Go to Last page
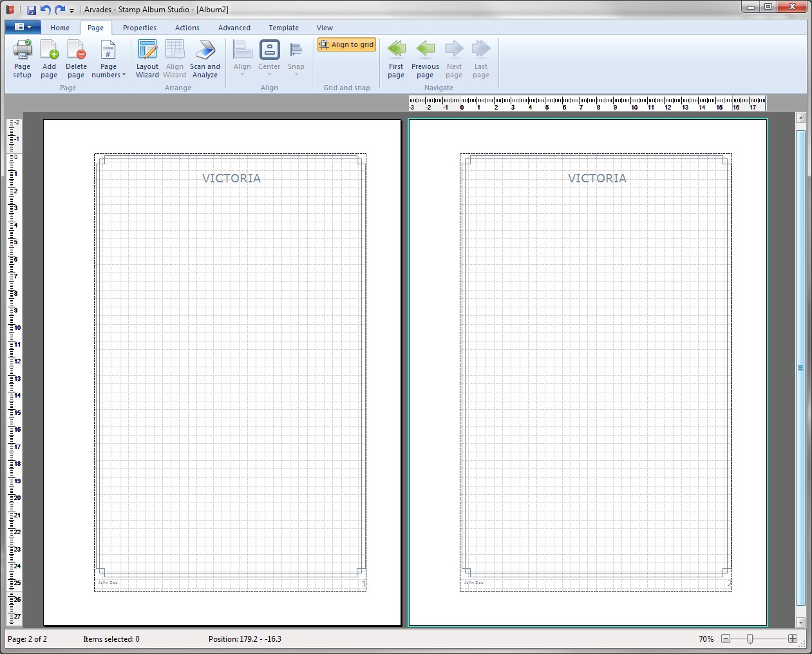The width and height of the screenshot is (812, 654). (481, 59)
